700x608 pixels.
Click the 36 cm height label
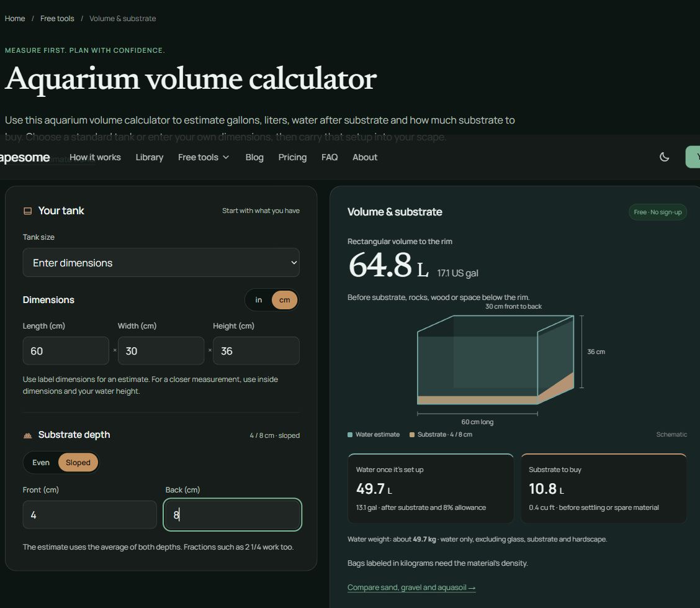(596, 352)
